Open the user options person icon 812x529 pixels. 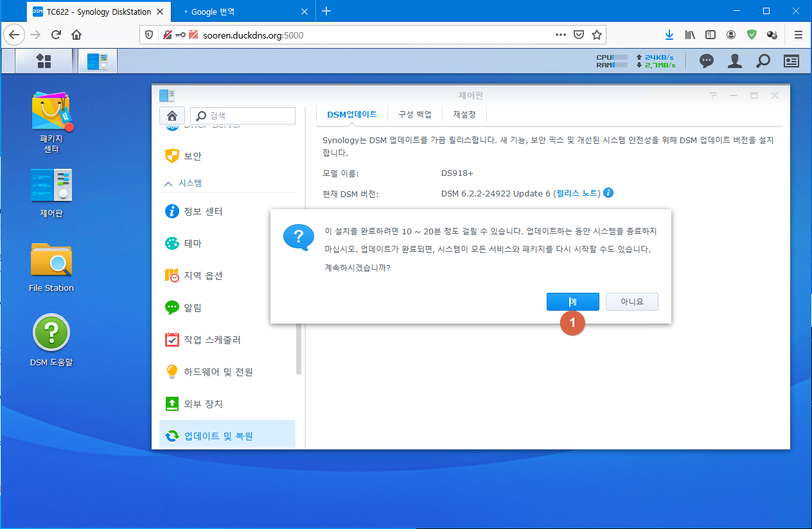[x=735, y=61]
